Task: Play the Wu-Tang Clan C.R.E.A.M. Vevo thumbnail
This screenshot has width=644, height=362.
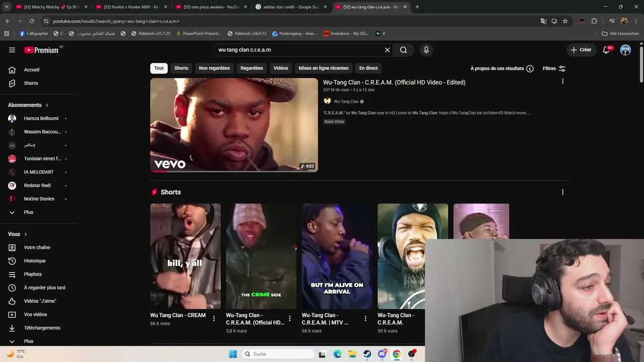Action: point(234,125)
